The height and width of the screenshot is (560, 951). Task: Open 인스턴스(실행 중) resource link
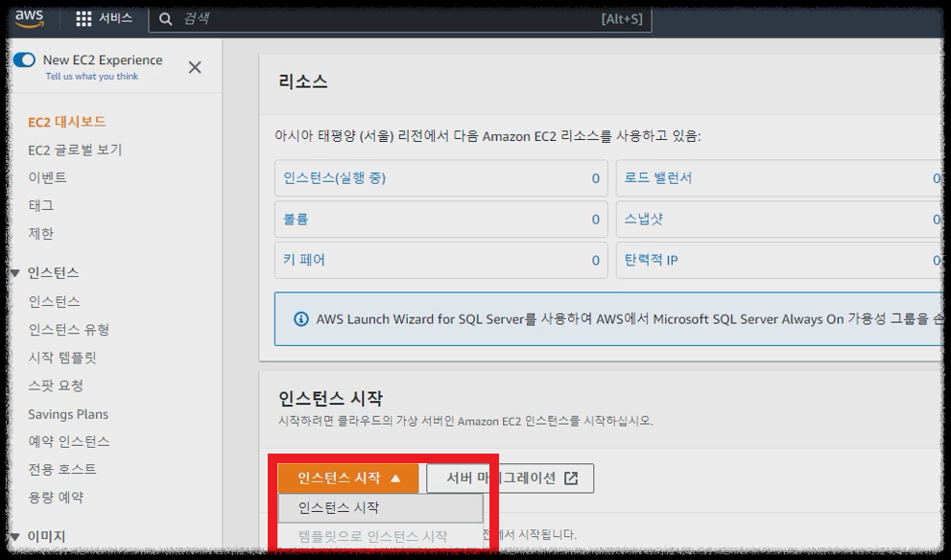pos(334,177)
